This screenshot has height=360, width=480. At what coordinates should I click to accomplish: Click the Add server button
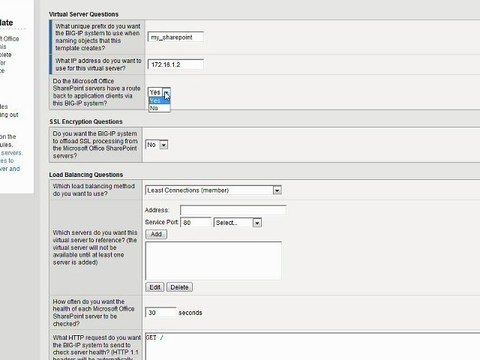tap(156, 234)
